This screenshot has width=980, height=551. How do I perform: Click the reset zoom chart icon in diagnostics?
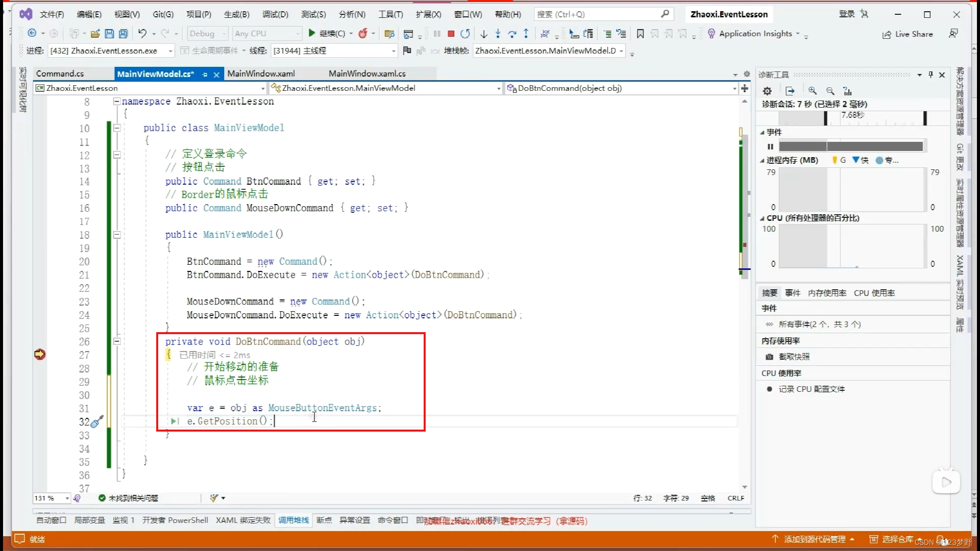click(848, 91)
